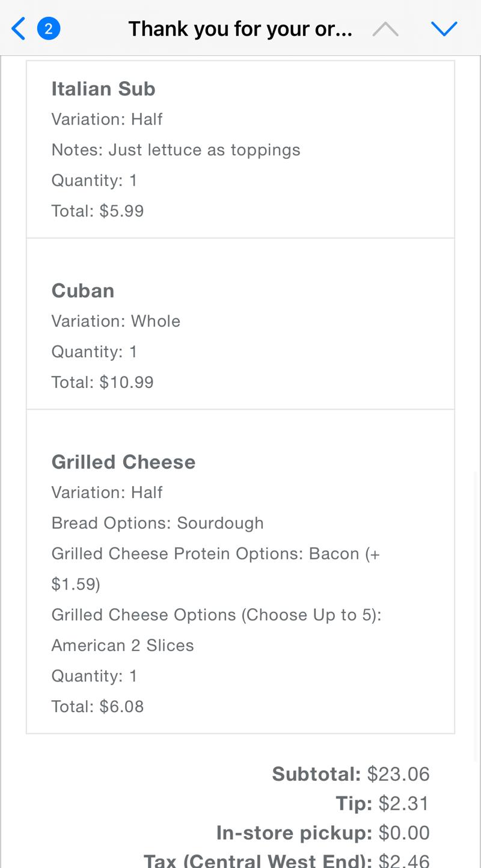The image size is (481, 868).
Task: Tap the 'American 2 Slices' cheese option
Action: [x=123, y=645]
